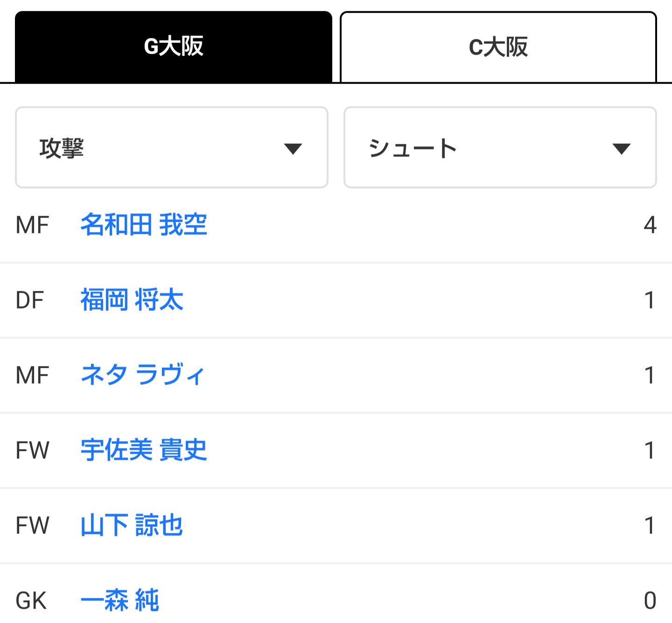Image resolution: width=672 pixels, height=623 pixels.
Task: Click the arrow icon in シュート dropdown
Action: (x=622, y=149)
